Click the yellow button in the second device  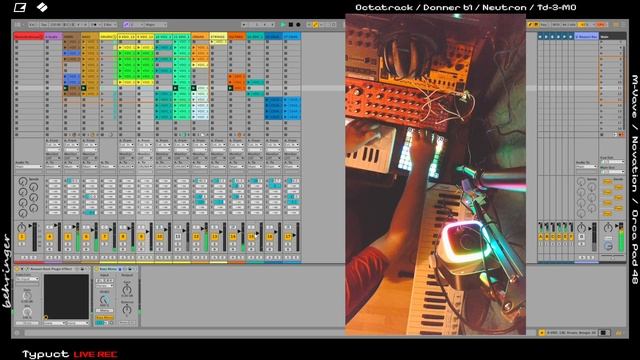tap(104, 317)
